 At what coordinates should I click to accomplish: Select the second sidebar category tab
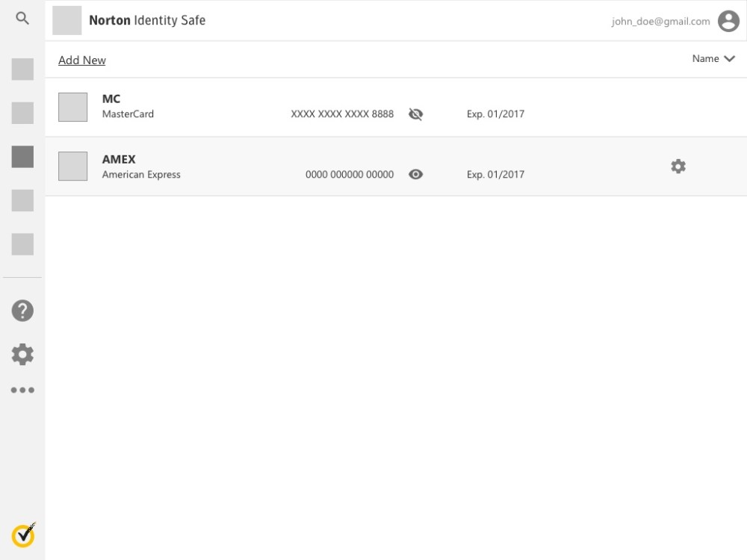[22, 113]
